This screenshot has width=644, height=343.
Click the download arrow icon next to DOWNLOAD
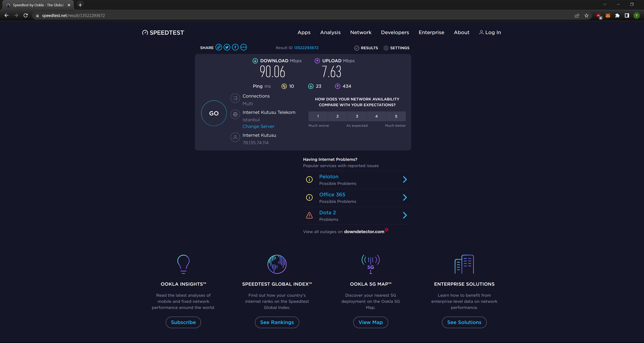click(x=255, y=61)
